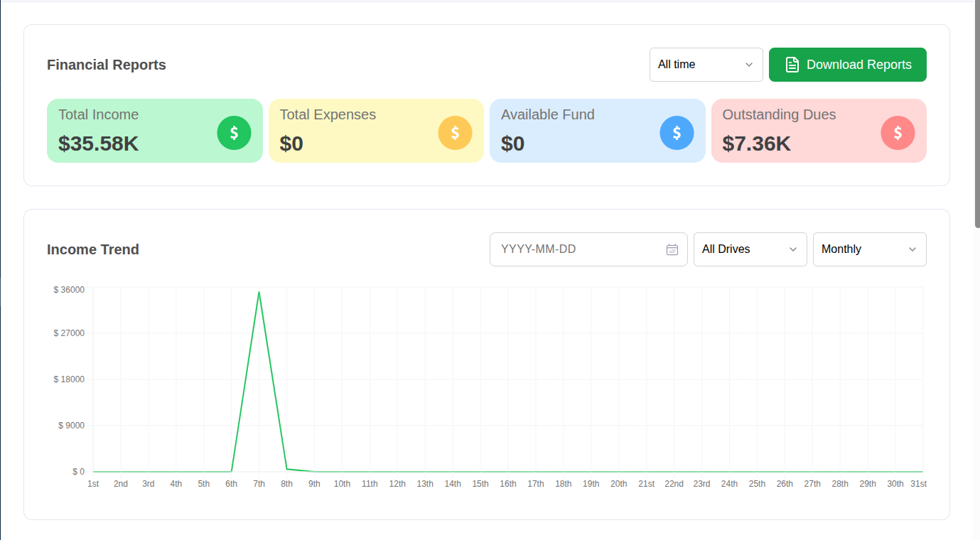
Task: Click the 15th label on chart axis
Action: point(480,484)
